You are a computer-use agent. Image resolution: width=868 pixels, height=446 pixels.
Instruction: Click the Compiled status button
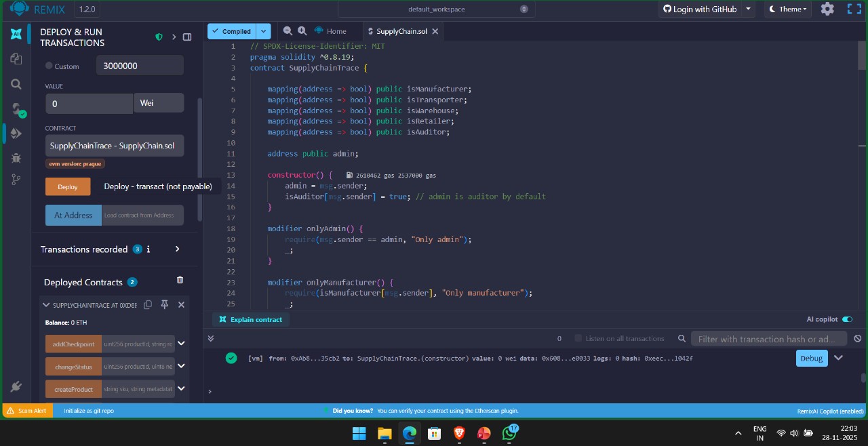tap(232, 31)
